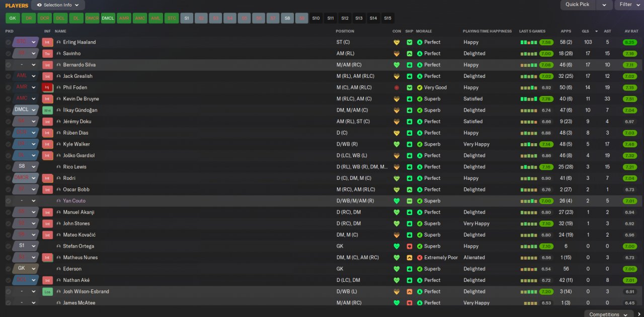Select the S15 substitute slot
This screenshot has width=644, height=317.
pyautogui.click(x=387, y=18)
